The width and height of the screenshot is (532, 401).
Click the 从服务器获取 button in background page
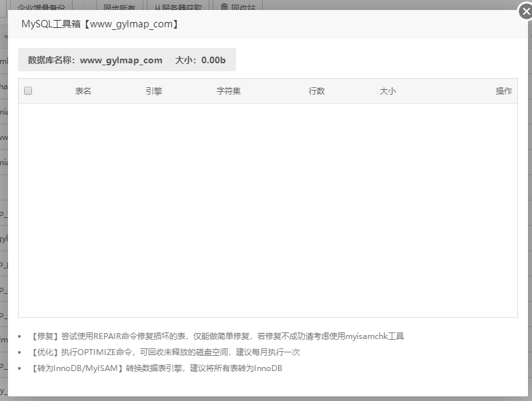pos(178,5)
